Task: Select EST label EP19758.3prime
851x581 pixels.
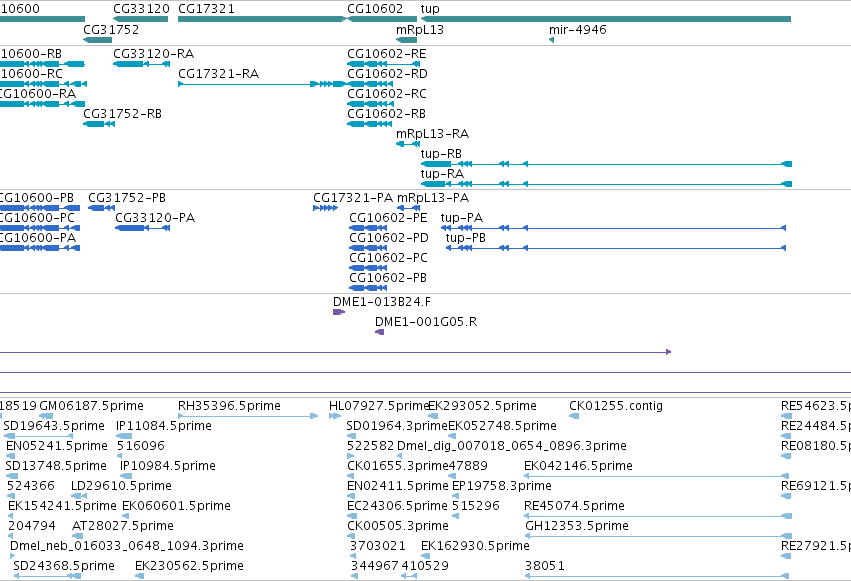Action: coord(502,487)
